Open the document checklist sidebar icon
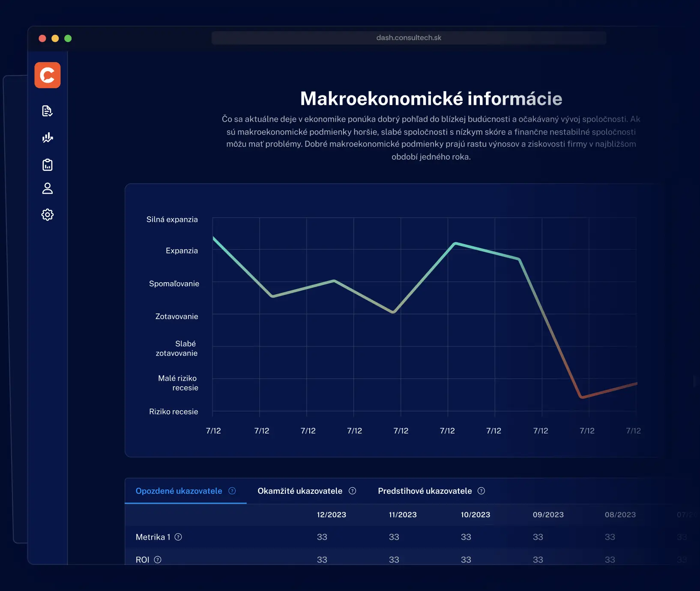The width and height of the screenshot is (700, 591). click(x=48, y=111)
